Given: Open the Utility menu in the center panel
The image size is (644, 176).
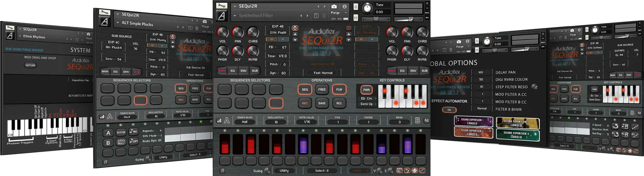Looking at the screenshot, I should [284, 171].
